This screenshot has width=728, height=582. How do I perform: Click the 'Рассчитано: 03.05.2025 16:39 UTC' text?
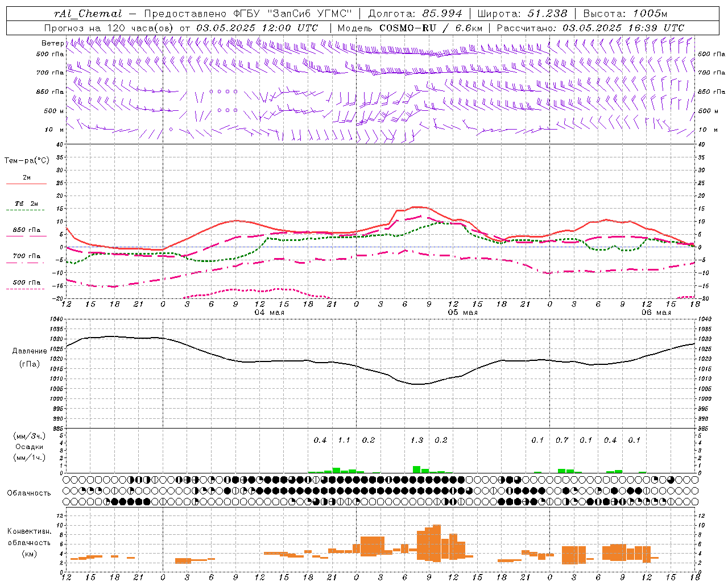590,28
